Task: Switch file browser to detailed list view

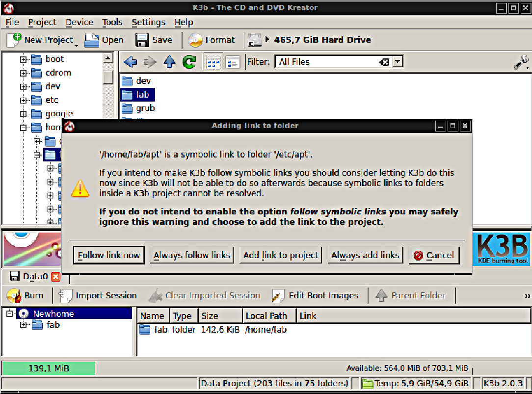Action: pyautogui.click(x=233, y=62)
